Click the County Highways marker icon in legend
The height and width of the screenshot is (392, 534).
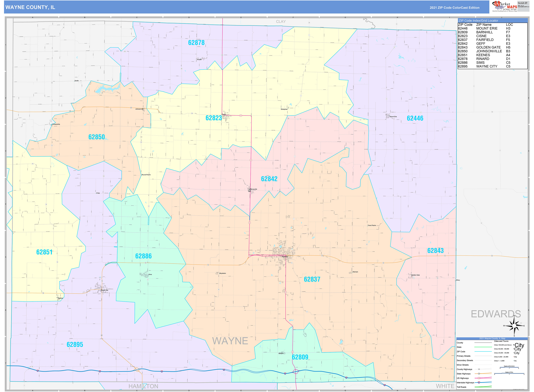tap(479, 369)
